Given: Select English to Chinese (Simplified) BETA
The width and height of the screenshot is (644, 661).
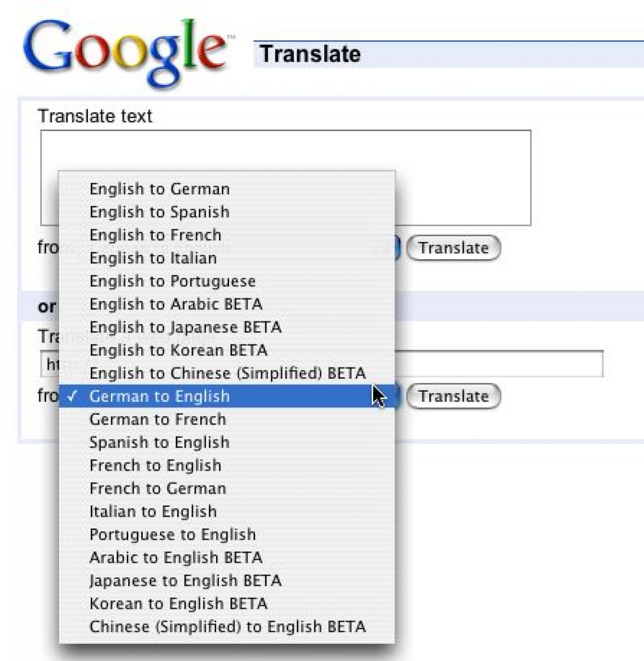Looking at the screenshot, I should click(x=228, y=373).
